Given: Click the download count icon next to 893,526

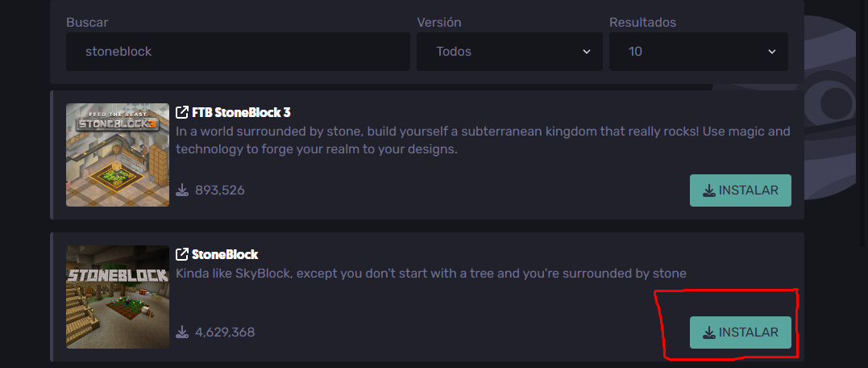Looking at the screenshot, I should (182, 190).
